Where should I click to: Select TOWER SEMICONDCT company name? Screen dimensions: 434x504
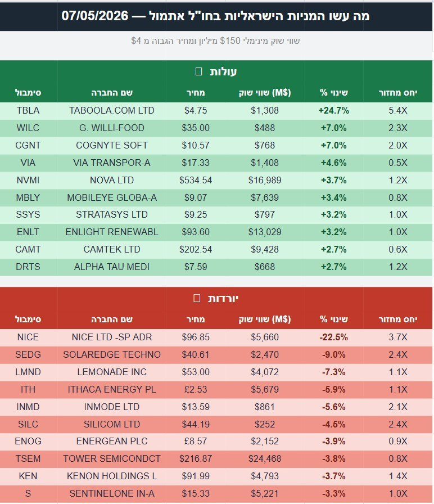coord(112,458)
